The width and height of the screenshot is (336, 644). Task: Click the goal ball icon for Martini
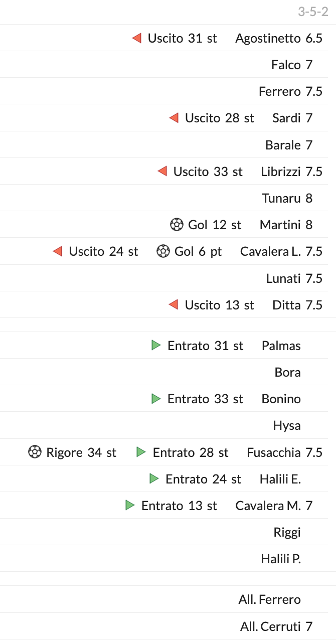click(177, 225)
